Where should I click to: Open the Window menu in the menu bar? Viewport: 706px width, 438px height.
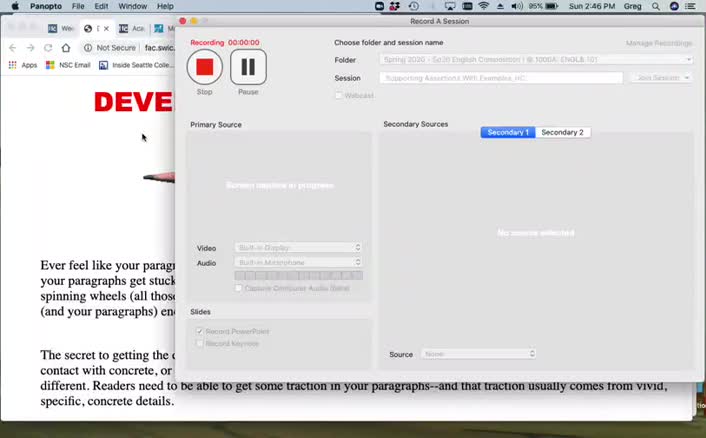(x=132, y=6)
